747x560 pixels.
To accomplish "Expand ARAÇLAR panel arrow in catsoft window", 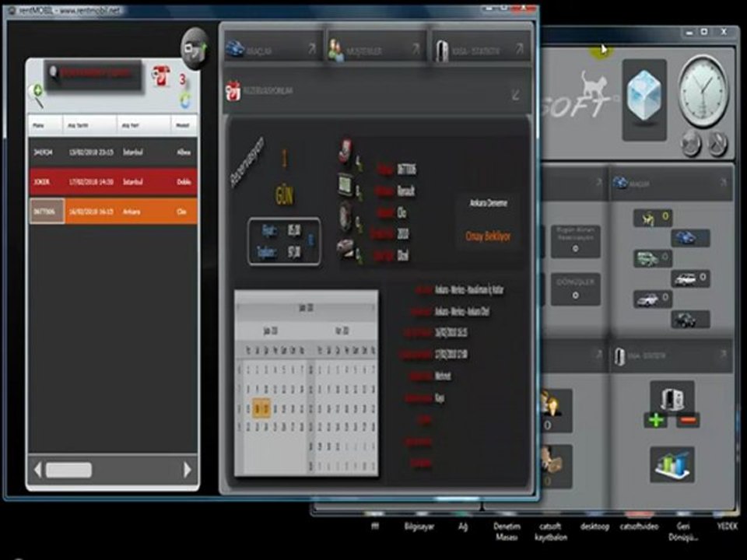I will 723,182.
